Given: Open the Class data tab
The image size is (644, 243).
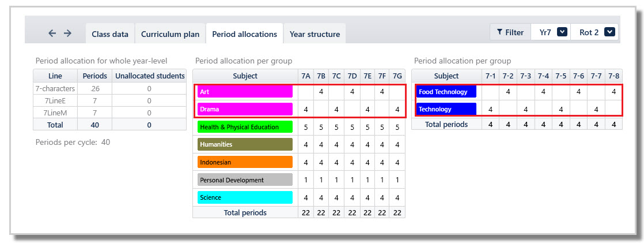Looking at the screenshot, I should (109, 34).
